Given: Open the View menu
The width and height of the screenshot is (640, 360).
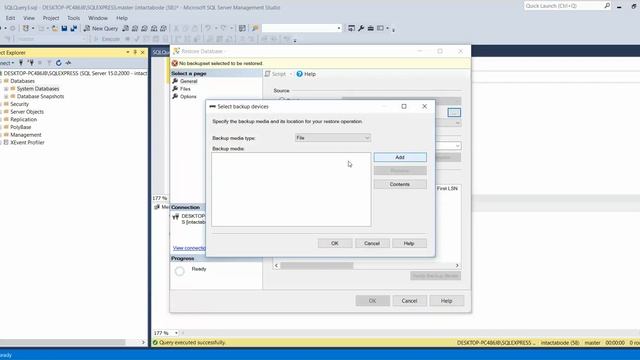Looking at the screenshot, I should click(29, 18).
